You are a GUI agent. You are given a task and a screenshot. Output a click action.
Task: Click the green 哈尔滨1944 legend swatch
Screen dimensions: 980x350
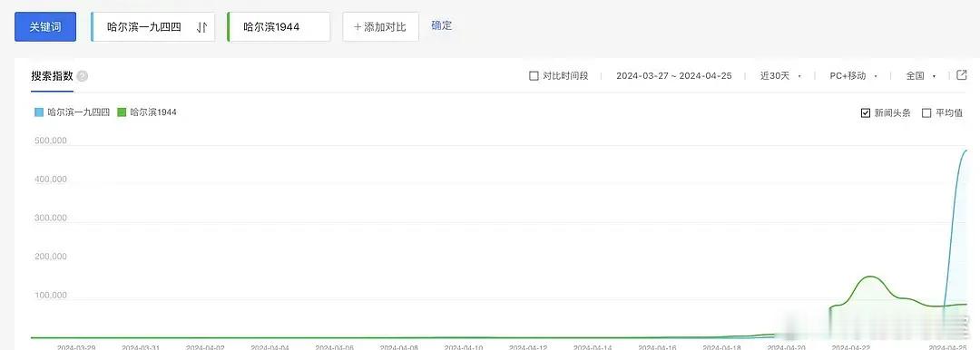click(122, 112)
